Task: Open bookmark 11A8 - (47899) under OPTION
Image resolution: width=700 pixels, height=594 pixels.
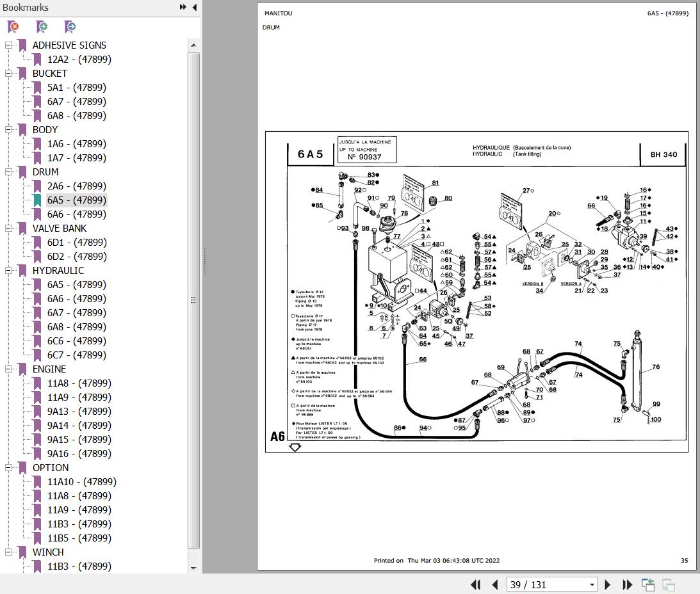Action: [79, 496]
